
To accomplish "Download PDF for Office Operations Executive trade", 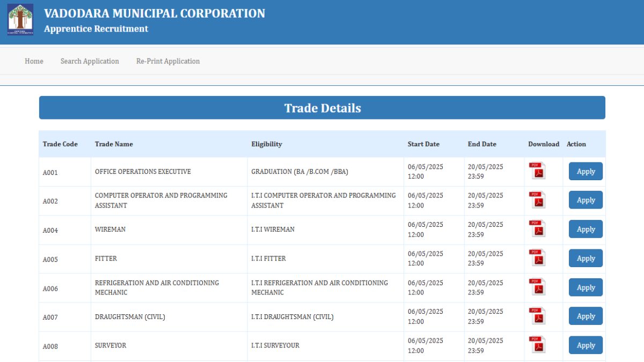I will [x=537, y=171].
